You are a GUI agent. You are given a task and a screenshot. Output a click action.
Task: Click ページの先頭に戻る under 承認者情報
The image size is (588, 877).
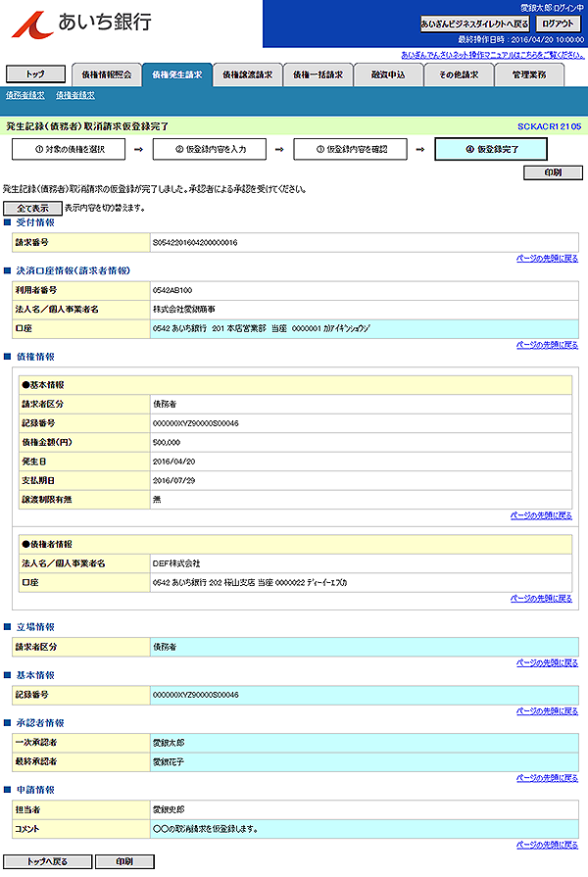pyautogui.click(x=547, y=778)
